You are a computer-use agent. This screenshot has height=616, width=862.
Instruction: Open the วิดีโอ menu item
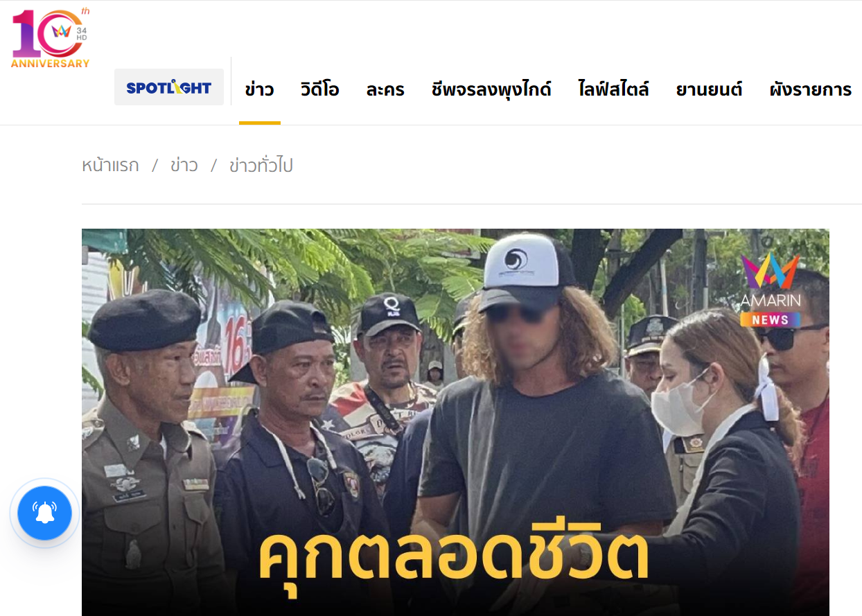(320, 89)
